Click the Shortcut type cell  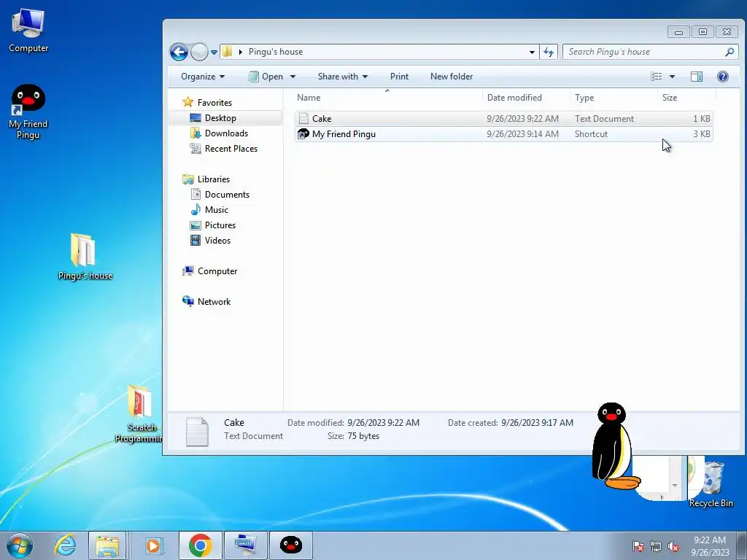tap(591, 134)
